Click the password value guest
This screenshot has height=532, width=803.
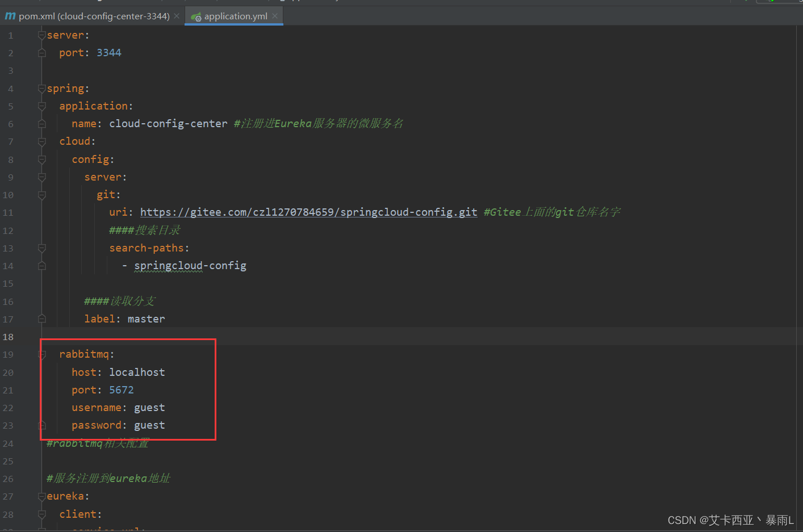pyautogui.click(x=149, y=425)
